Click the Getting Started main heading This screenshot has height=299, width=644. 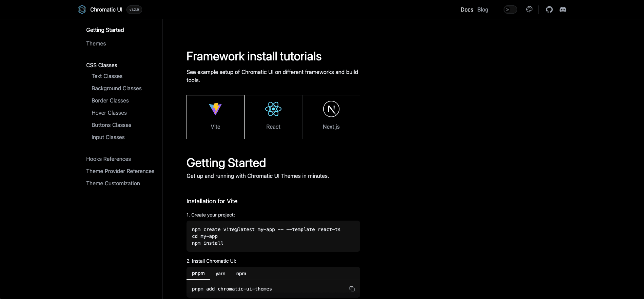(x=226, y=163)
